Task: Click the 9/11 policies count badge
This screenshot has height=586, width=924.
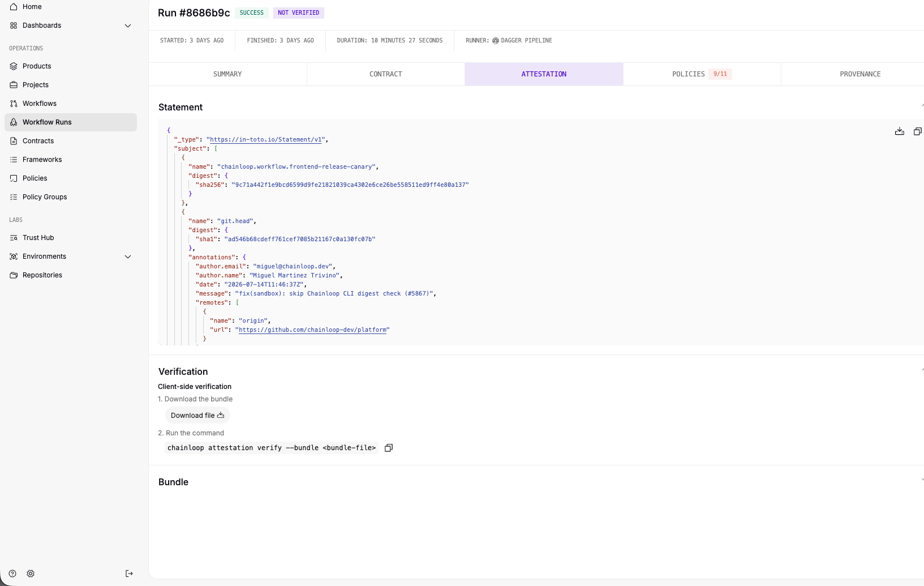Action: (x=720, y=74)
